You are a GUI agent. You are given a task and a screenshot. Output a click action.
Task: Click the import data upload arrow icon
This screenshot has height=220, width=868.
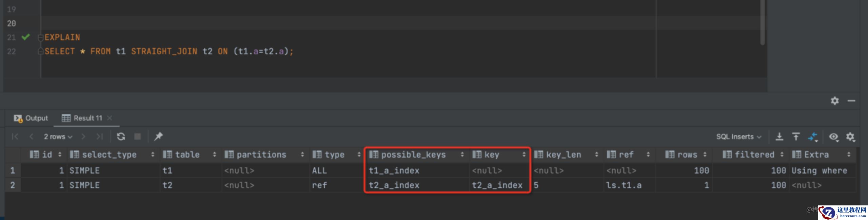(796, 136)
